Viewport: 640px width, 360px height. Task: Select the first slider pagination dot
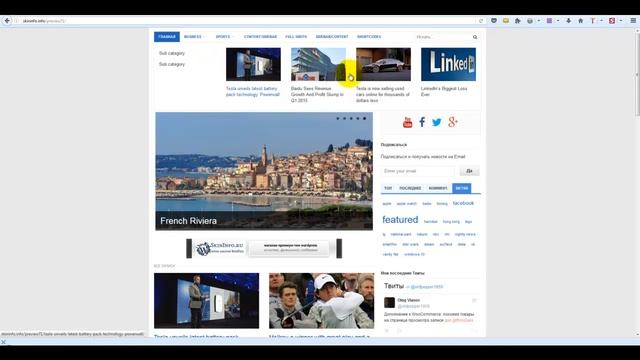338,118
